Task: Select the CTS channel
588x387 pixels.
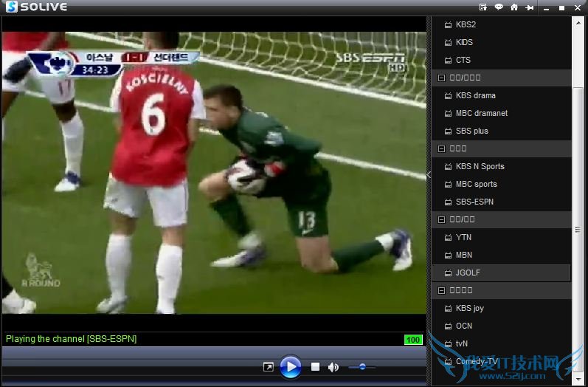Action: click(x=501, y=60)
